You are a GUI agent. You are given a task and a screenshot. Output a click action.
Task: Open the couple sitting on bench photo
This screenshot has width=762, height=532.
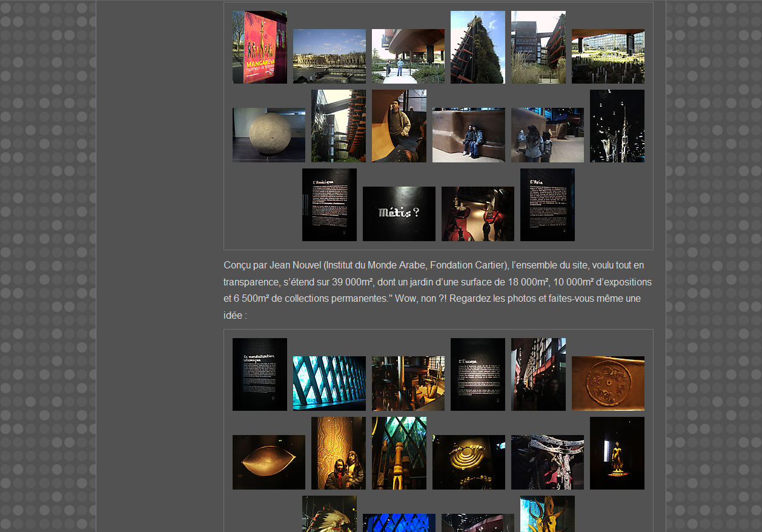(x=468, y=135)
